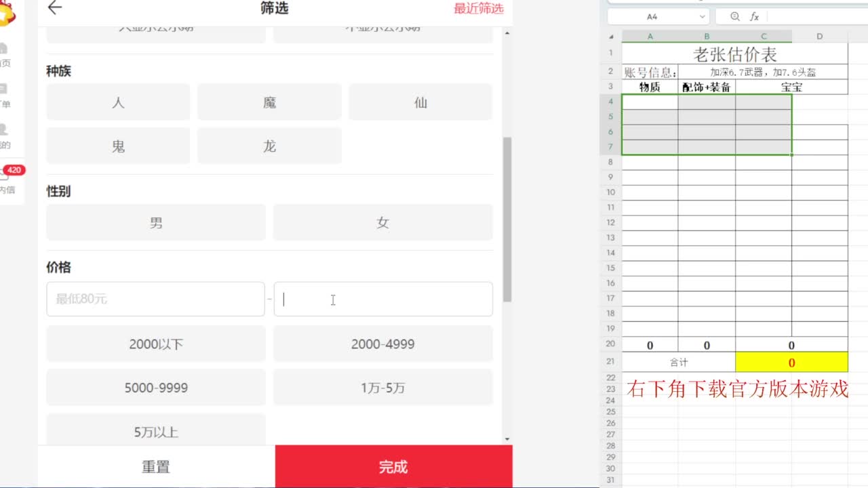This screenshot has height=488, width=868.
Task: Select the 龙 race filter
Action: (269, 146)
